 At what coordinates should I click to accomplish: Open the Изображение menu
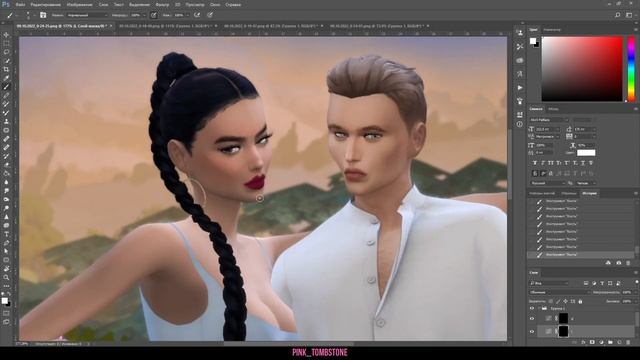pyautogui.click(x=79, y=4)
